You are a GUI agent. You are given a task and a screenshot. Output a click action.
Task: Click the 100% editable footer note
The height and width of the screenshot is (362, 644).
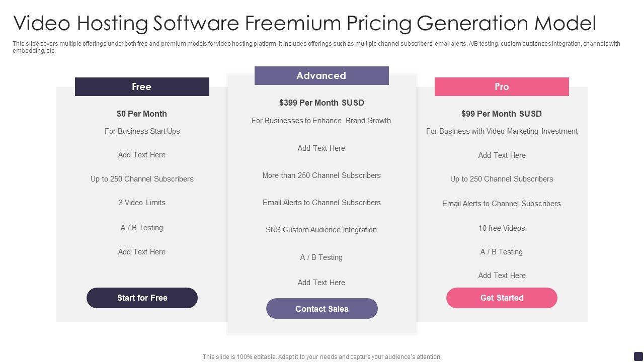click(322, 357)
